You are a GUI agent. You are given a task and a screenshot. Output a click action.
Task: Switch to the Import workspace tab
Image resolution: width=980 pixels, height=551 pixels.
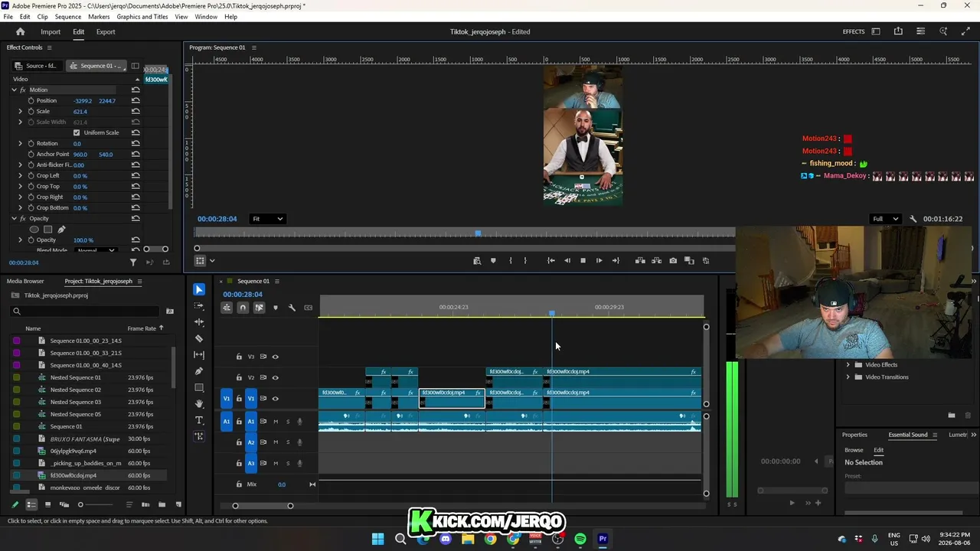pos(51,31)
